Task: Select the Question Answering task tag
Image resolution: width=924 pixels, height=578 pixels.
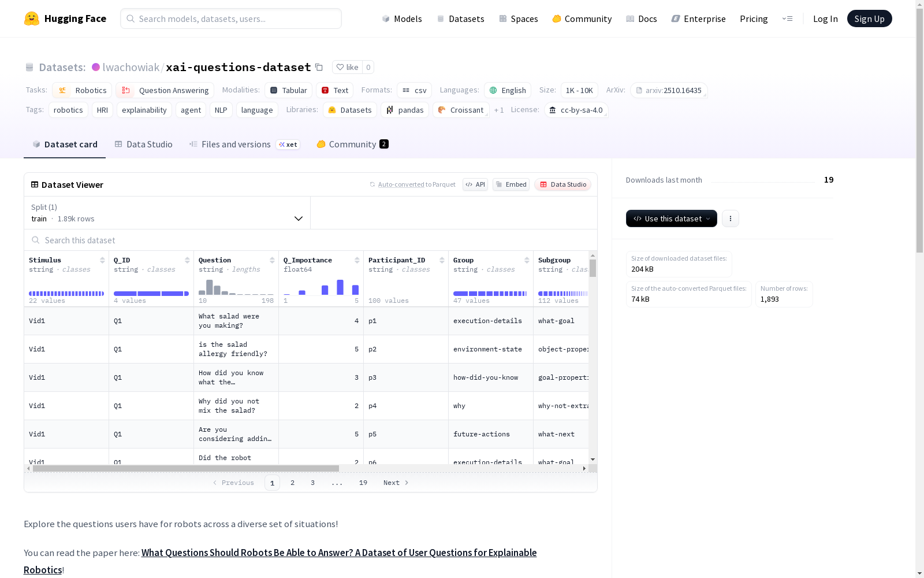Action: coord(165,90)
